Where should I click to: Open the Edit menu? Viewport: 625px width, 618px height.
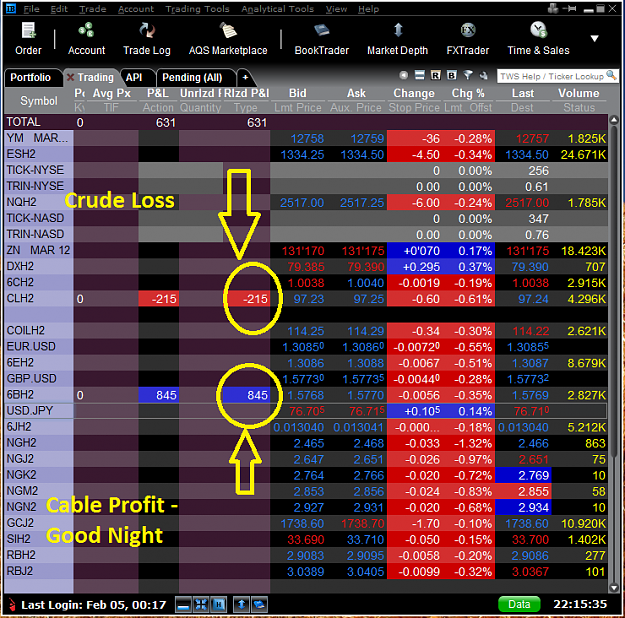[59, 9]
